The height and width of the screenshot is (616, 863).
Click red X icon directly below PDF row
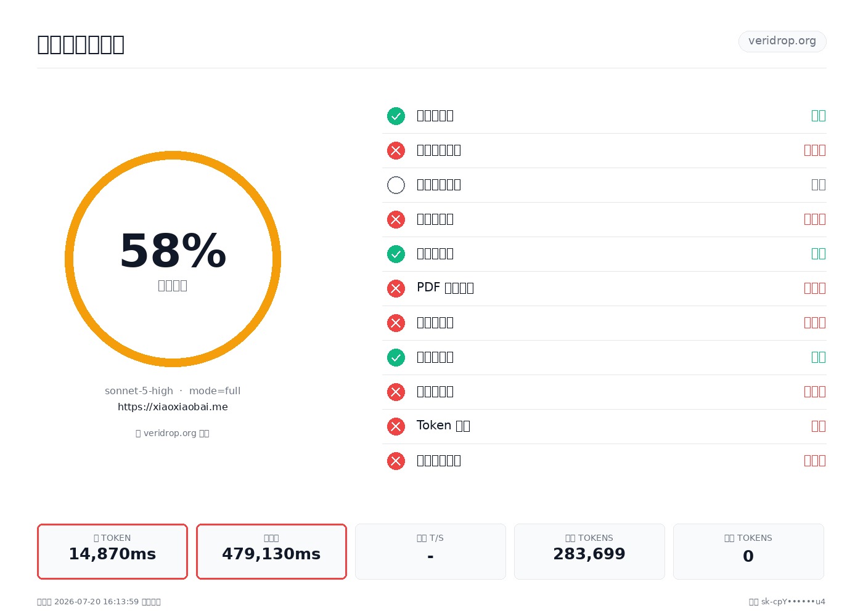(x=396, y=323)
